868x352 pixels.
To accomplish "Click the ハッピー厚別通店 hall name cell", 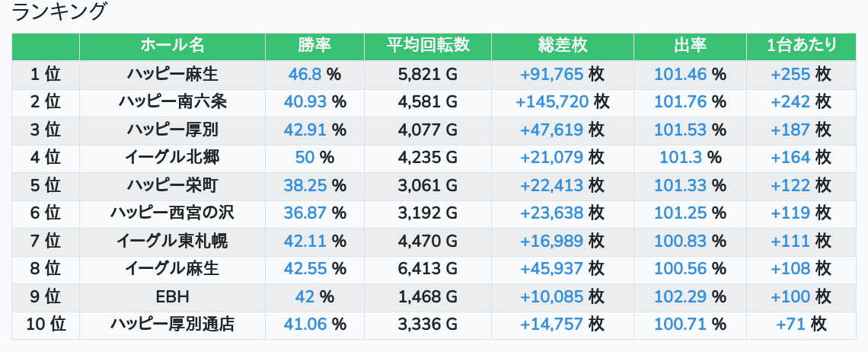I will (x=172, y=325).
